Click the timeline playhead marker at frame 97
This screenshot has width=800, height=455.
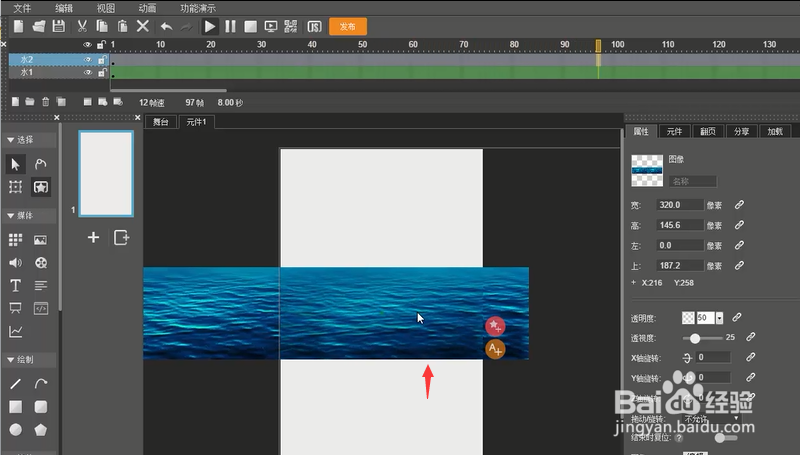(x=598, y=45)
